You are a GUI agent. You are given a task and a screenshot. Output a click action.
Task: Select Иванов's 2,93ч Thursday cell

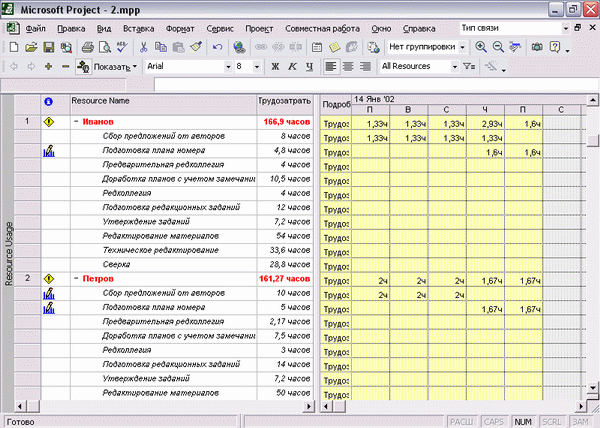(x=485, y=124)
